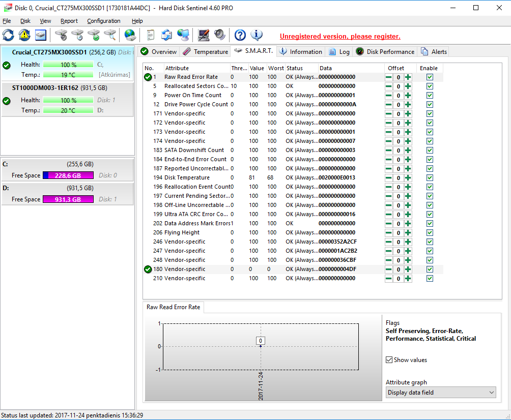Viewport: 511px width, 420px height.
Task: Sort table by Attribute column header
Action: pyautogui.click(x=197, y=68)
